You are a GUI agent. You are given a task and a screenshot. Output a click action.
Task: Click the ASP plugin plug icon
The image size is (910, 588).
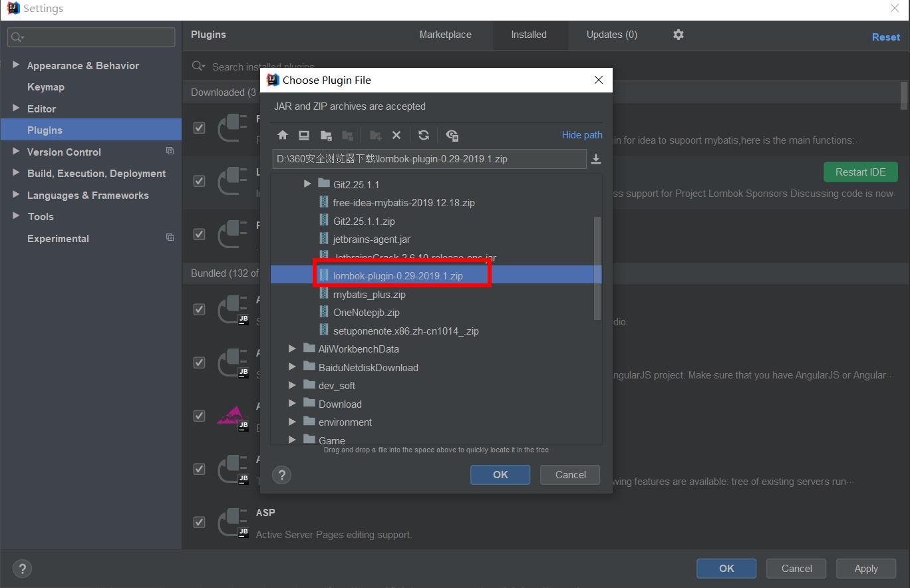click(x=233, y=522)
